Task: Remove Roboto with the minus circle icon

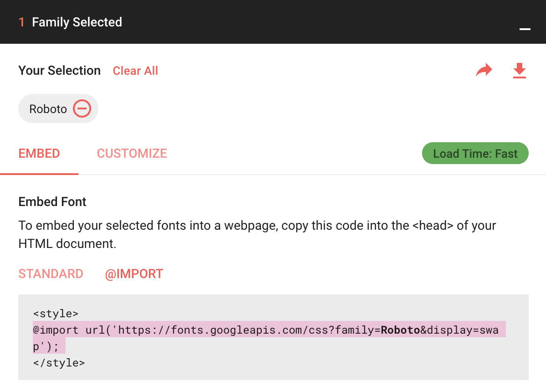Action: coord(82,108)
